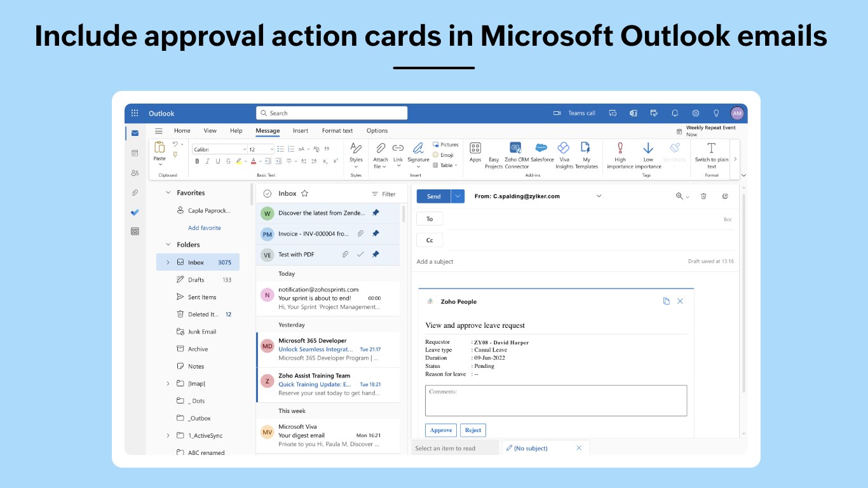Collapse the Favorites section
The width and height of the screenshot is (868, 488).
click(168, 193)
